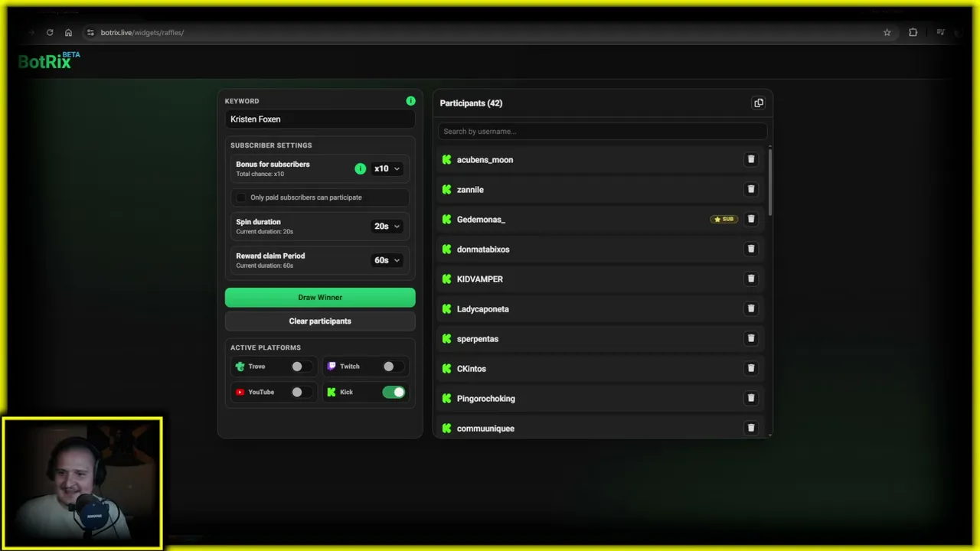Click the CKintos username
The width and height of the screenshot is (980, 551).
[472, 369]
